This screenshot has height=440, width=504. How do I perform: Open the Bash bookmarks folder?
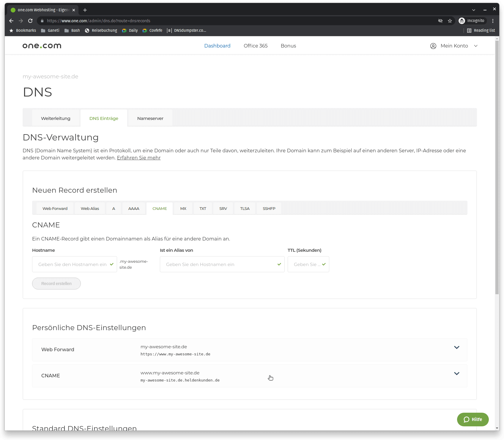[x=72, y=31]
